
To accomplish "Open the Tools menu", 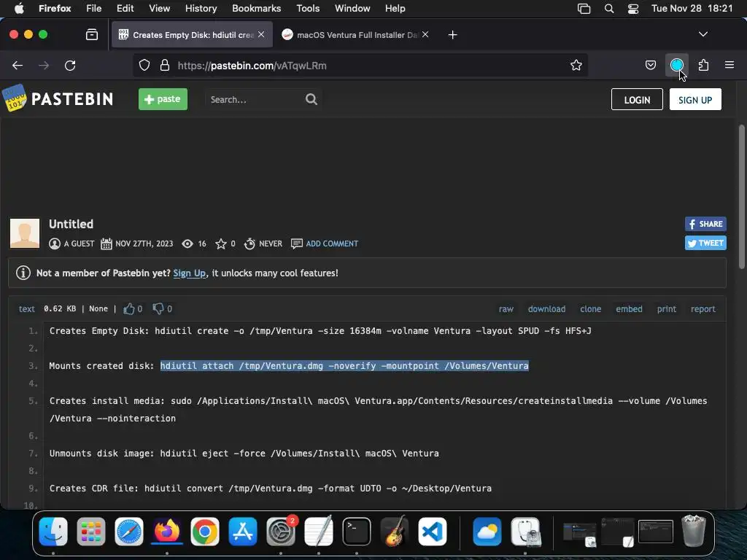I will pos(308,8).
